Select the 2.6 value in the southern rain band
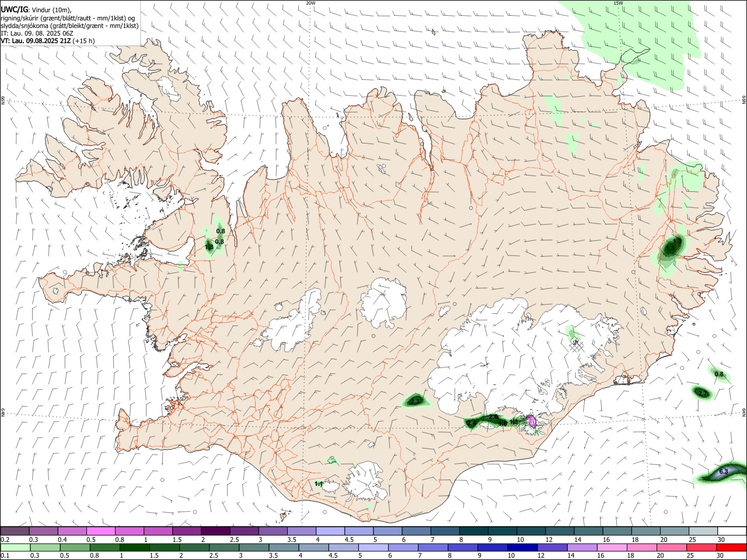This screenshot has width=747, height=560. click(x=493, y=417)
